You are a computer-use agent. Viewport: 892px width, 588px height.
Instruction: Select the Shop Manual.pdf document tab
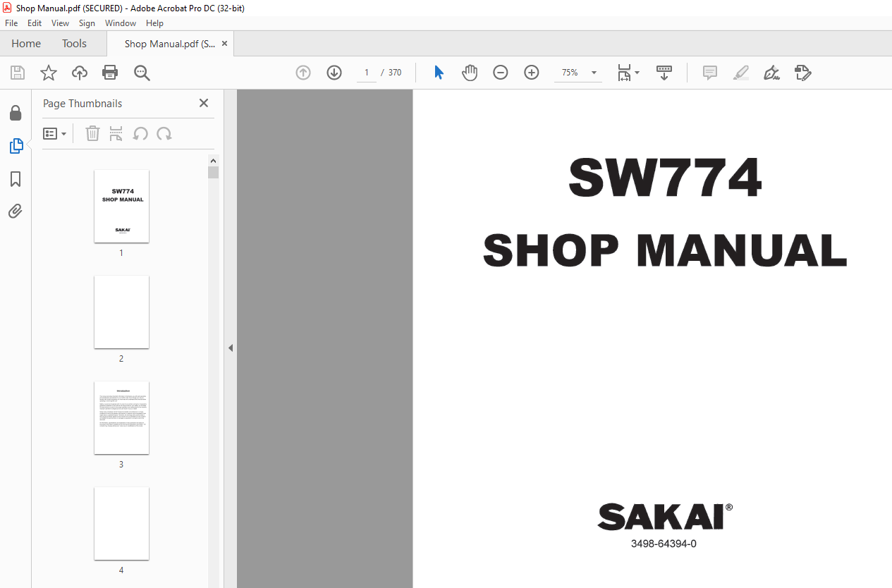pos(170,44)
